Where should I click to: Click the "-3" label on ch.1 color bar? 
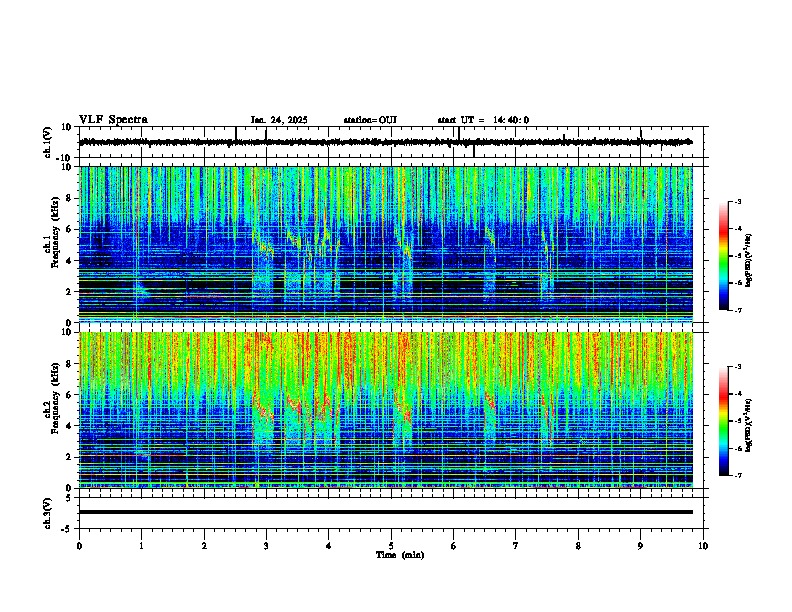coord(737,202)
